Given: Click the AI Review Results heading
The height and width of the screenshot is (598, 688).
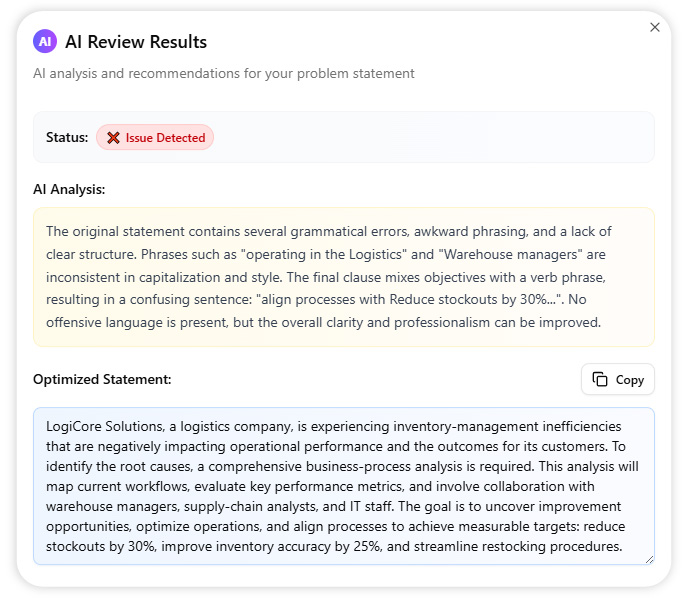Looking at the screenshot, I should click(x=136, y=42).
